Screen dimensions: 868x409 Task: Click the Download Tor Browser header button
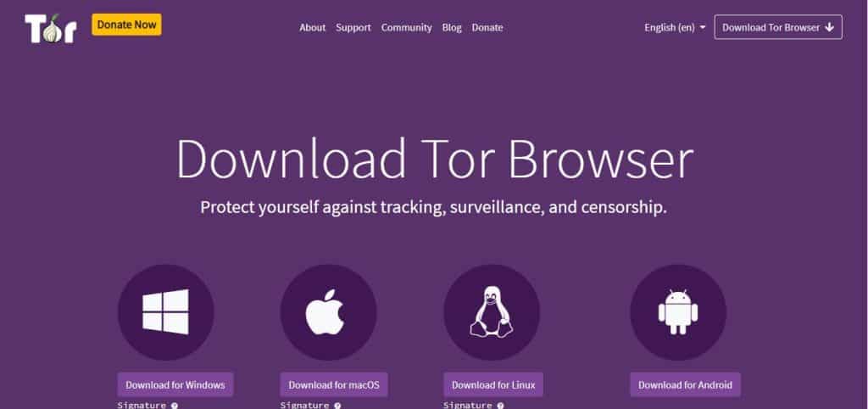778,27
